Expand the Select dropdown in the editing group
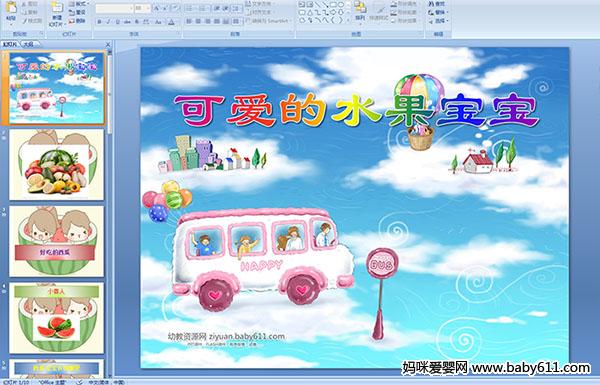Viewport: 600px width, 385px height. pyautogui.click(x=439, y=21)
